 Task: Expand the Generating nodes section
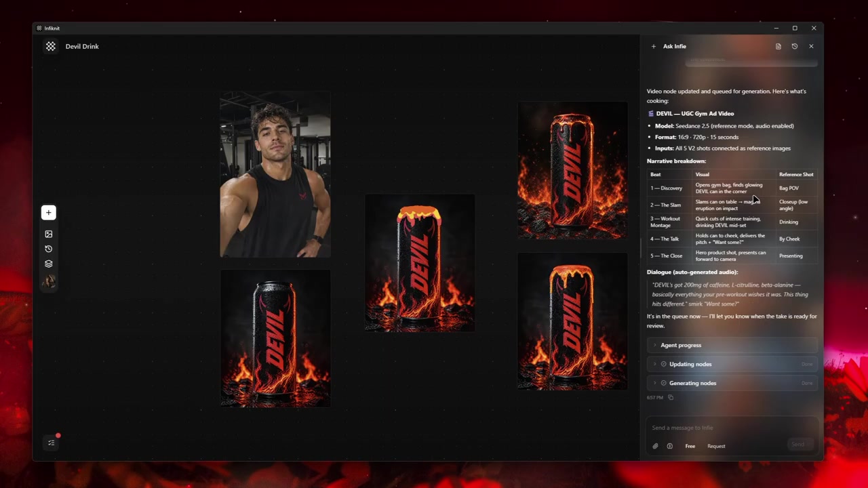point(732,383)
